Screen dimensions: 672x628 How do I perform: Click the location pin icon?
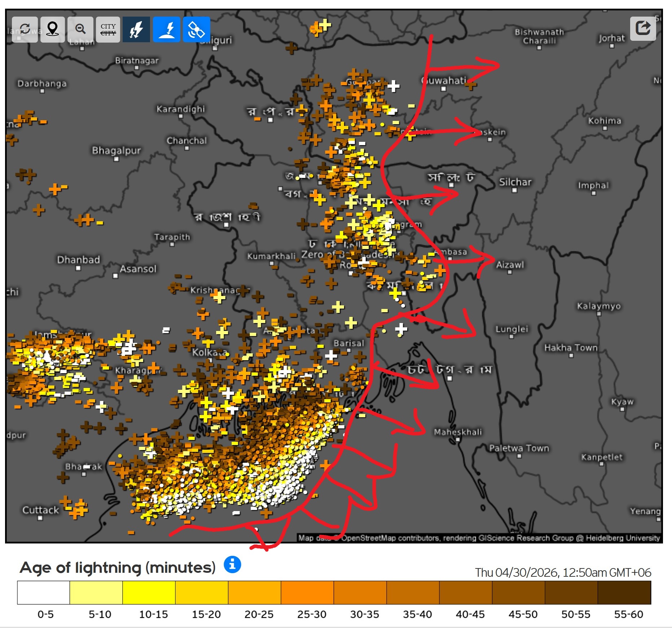(53, 29)
